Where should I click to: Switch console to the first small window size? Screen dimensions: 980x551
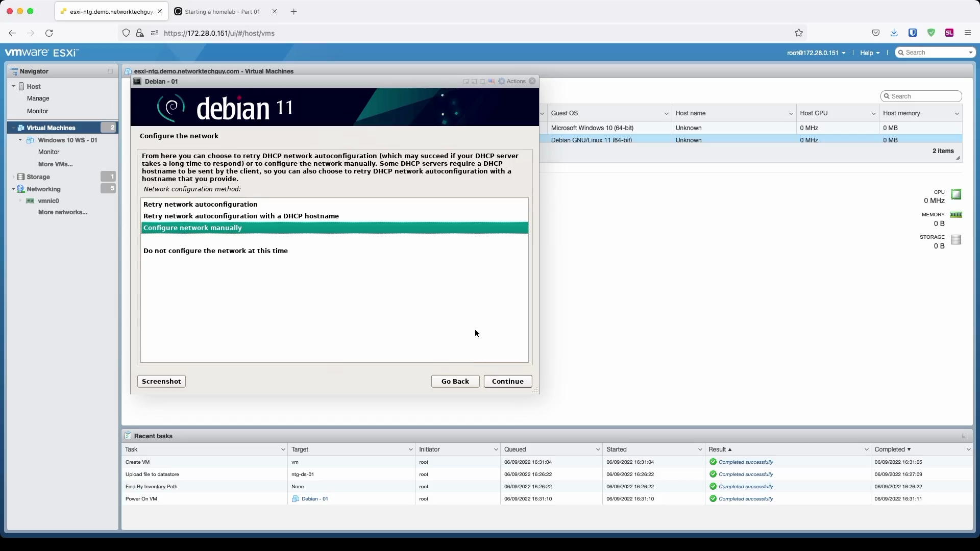465,82
